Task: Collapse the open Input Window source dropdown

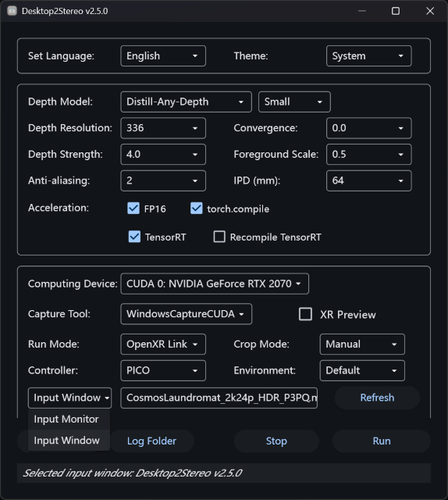Action: pos(69,398)
